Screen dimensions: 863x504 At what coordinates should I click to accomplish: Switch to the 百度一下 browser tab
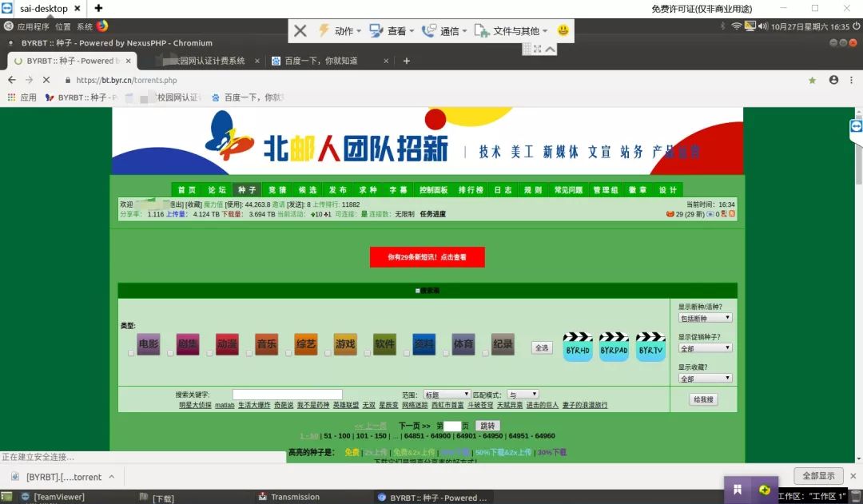coord(330,61)
